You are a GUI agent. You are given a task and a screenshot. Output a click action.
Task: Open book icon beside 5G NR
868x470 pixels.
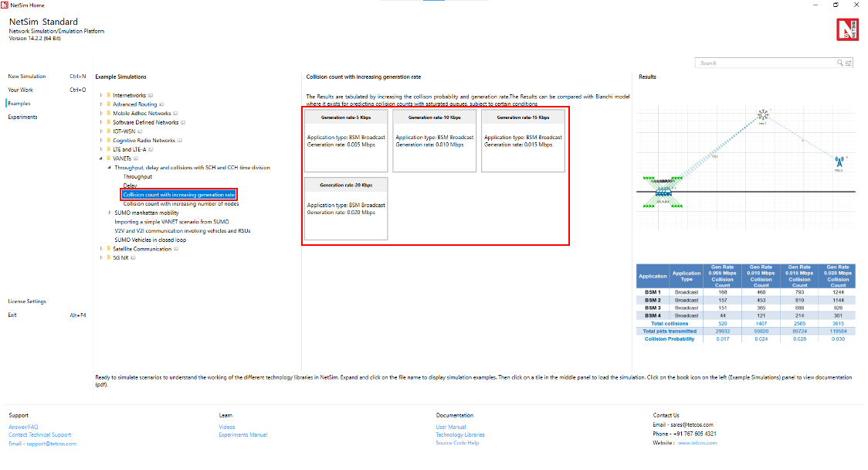pyautogui.click(x=132, y=258)
